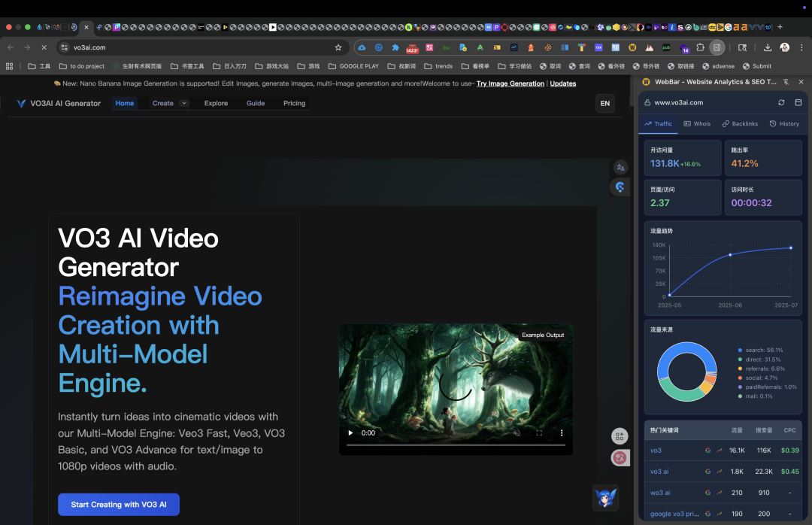This screenshot has height=525, width=812.
Task: Go to the Home nav item
Action: 125,103
